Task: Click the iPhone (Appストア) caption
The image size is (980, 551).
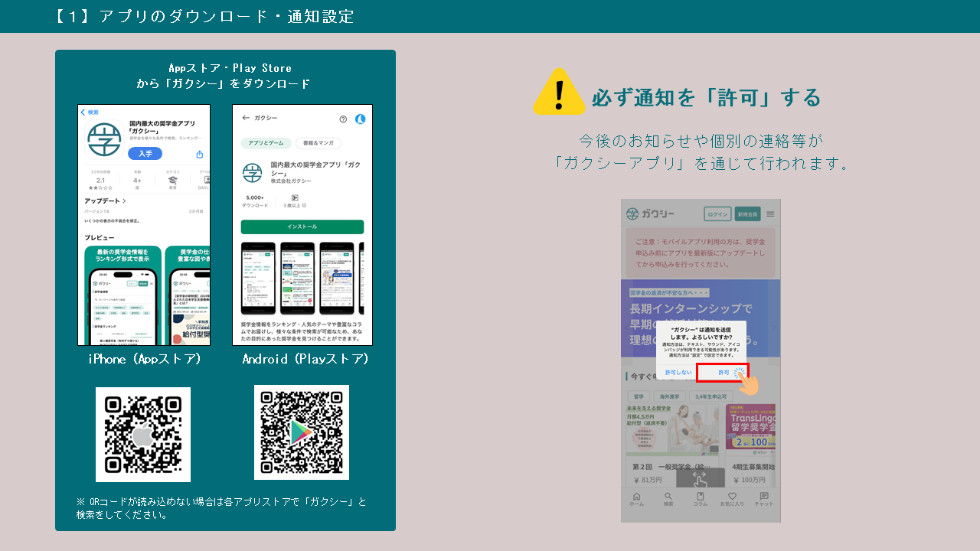Action: pos(145,359)
